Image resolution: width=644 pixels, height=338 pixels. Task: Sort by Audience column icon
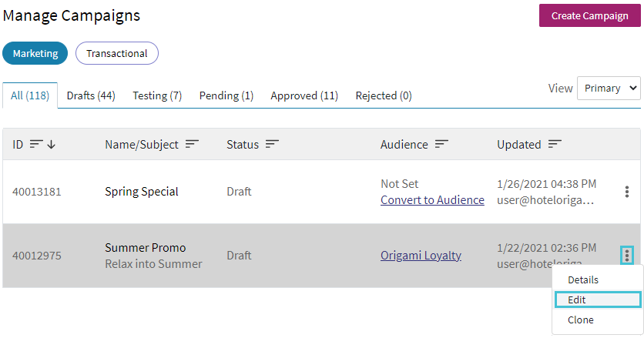click(441, 144)
